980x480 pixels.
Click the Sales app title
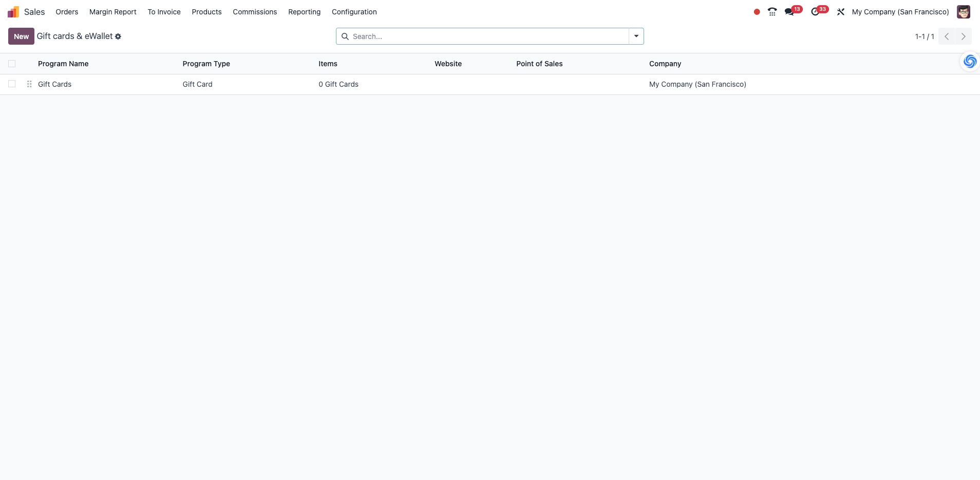tap(34, 12)
